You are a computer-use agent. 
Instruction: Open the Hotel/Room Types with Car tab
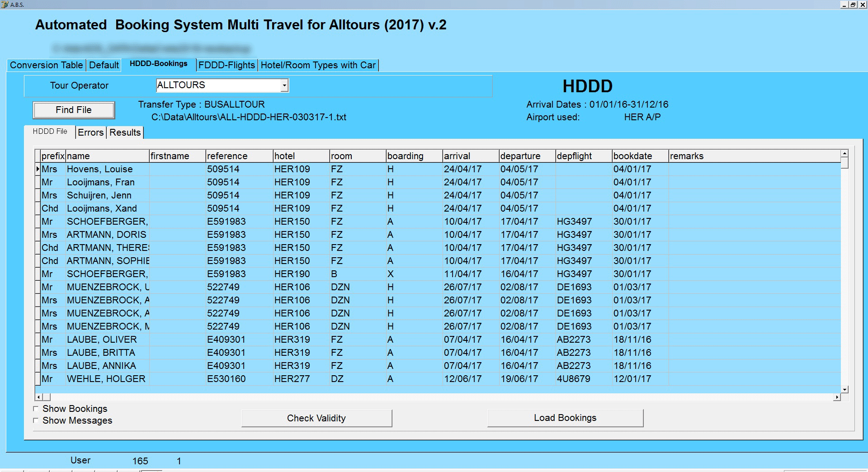[x=317, y=65]
